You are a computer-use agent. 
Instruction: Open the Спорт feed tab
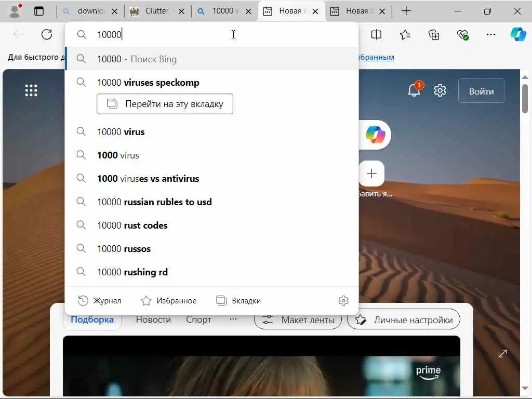point(198,320)
